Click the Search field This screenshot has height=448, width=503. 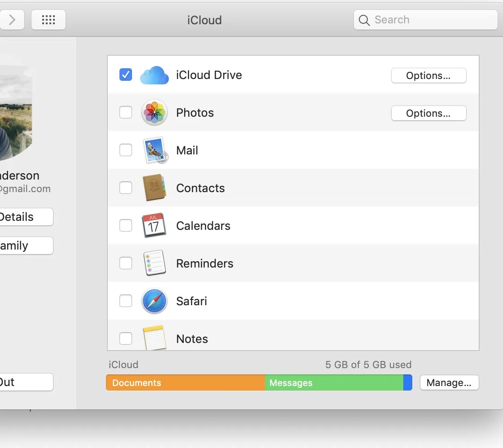(x=425, y=20)
